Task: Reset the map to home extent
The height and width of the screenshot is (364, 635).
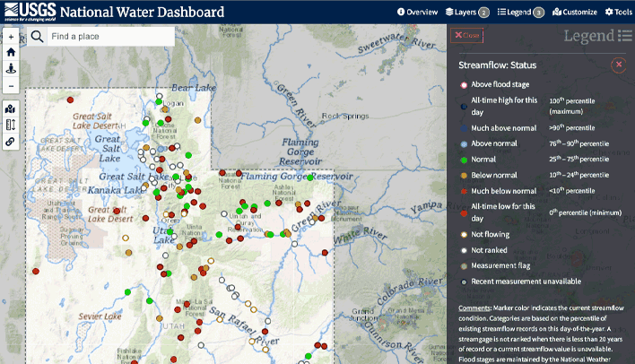Action: [11, 52]
